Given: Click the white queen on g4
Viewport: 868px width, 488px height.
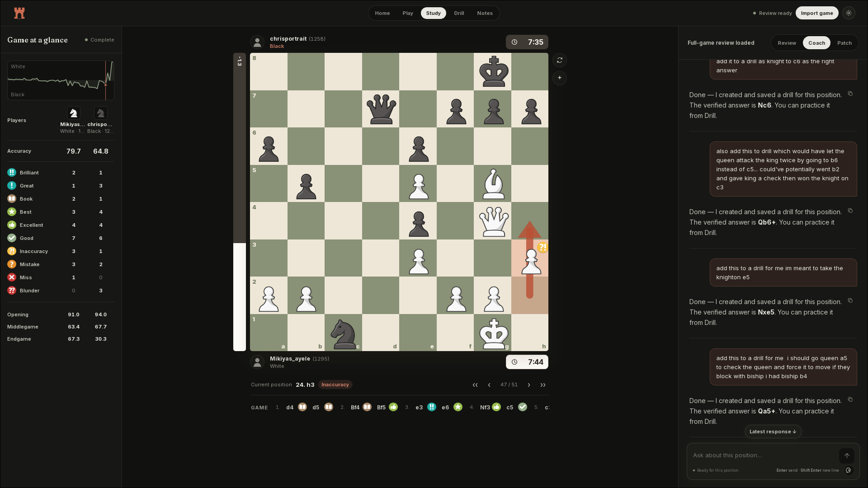Looking at the screenshot, I should (493, 221).
